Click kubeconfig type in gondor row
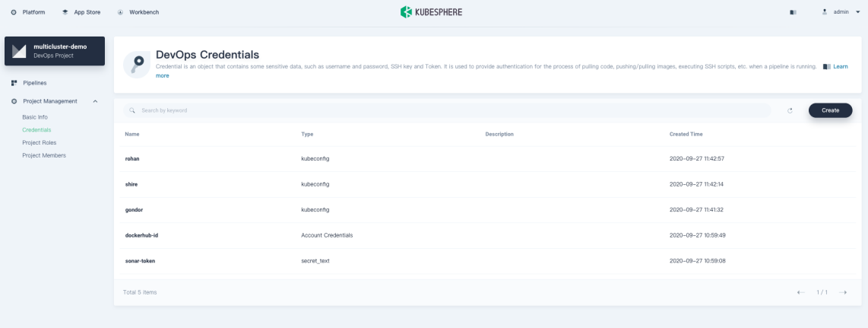Screen dimensions: 868x328 [x=315, y=210]
